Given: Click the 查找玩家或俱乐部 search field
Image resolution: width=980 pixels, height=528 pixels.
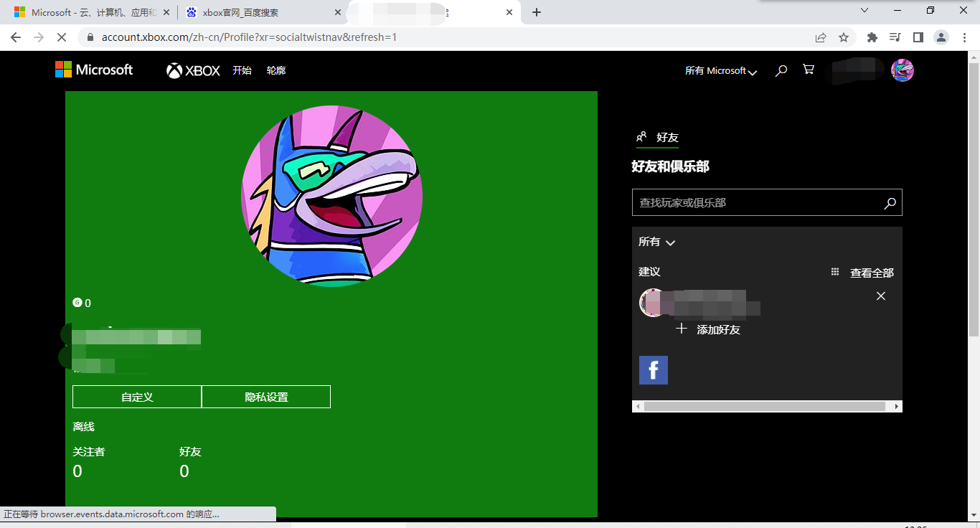Looking at the screenshot, I should 753,202.
